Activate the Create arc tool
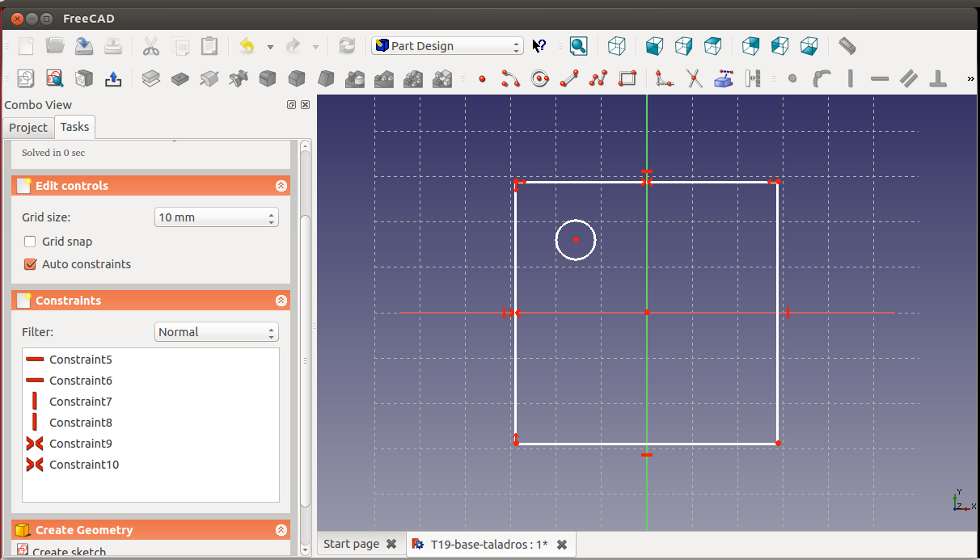The height and width of the screenshot is (560, 980). pos(510,78)
